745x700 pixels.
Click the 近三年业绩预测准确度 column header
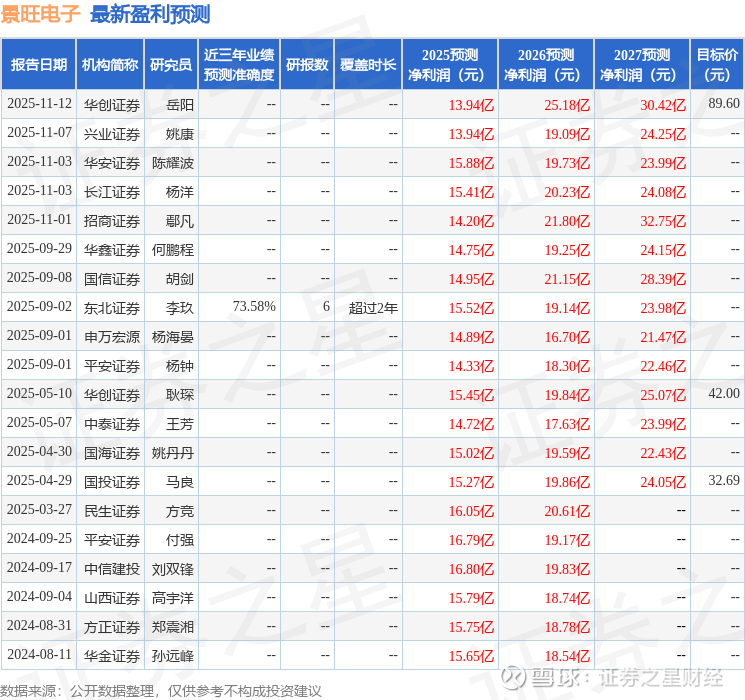(x=239, y=65)
